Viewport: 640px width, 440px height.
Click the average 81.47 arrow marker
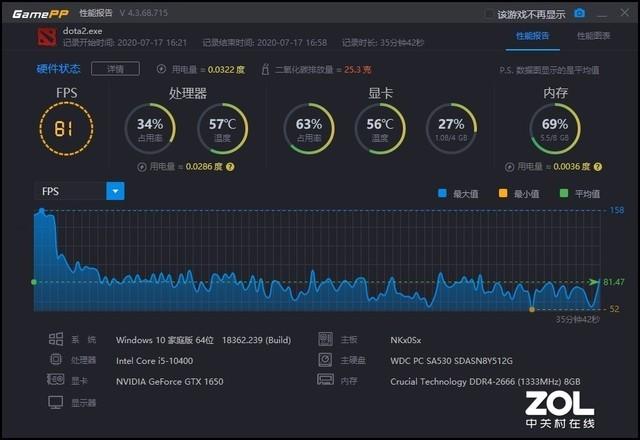[x=593, y=282]
